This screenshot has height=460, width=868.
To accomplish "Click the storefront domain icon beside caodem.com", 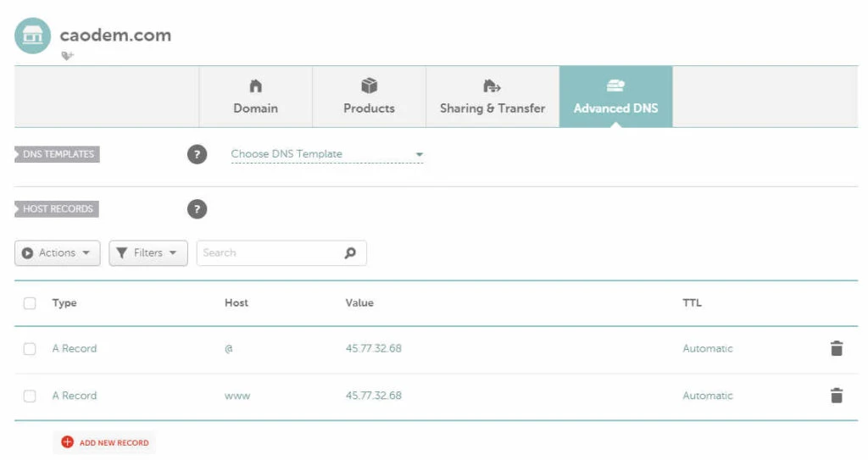I will coord(33,36).
